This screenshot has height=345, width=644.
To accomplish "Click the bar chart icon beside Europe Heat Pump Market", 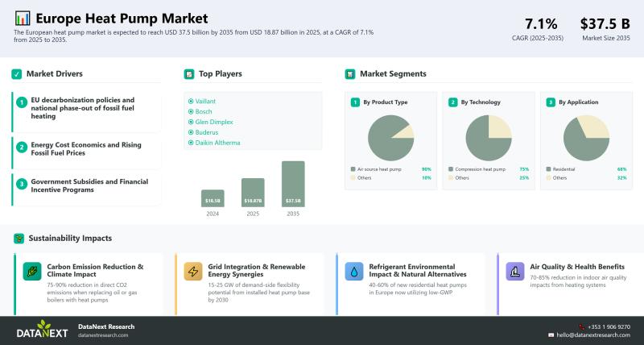I will coord(23,18).
